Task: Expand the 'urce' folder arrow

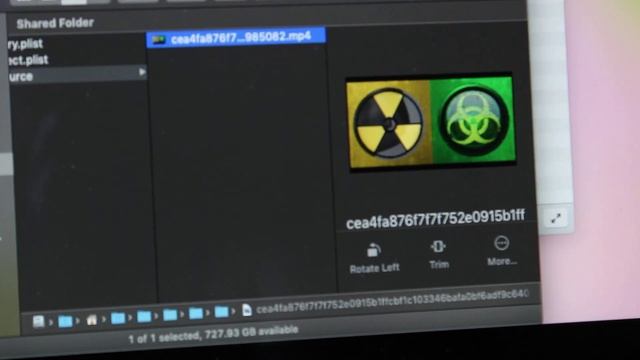Action: click(x=142, y=72)
